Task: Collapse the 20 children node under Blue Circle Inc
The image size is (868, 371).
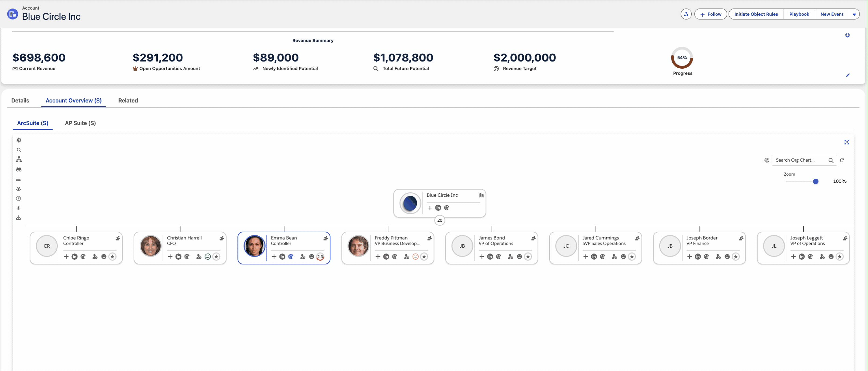Action: coord(440,220)
